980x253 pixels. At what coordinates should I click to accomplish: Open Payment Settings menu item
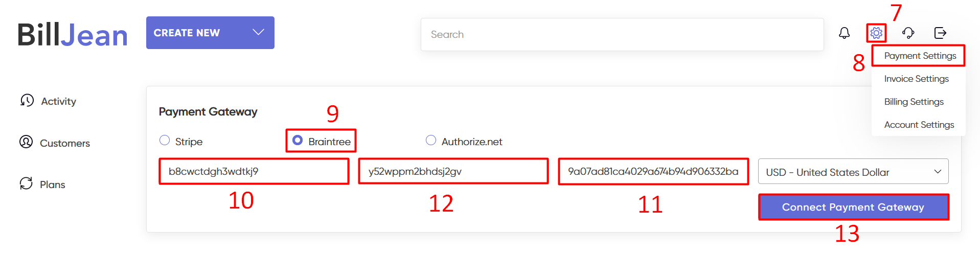click(x=920, y=56)
